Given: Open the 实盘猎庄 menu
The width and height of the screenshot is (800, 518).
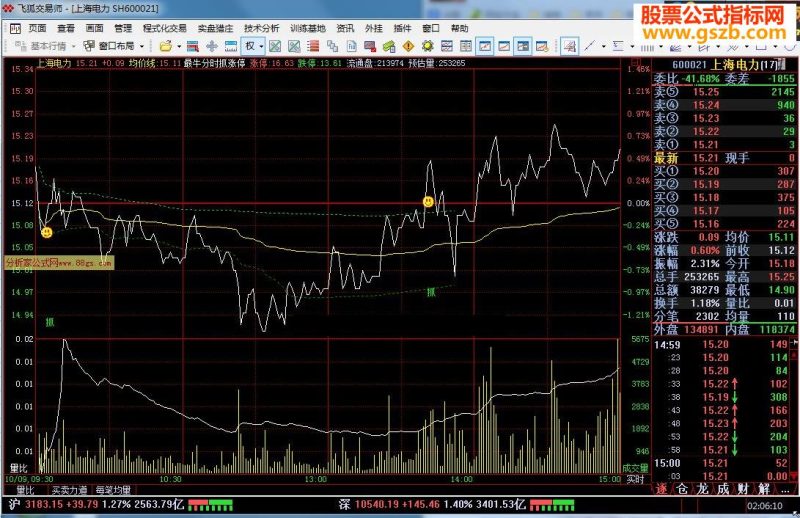Looking at the screenshot, I should pos(215,29).
